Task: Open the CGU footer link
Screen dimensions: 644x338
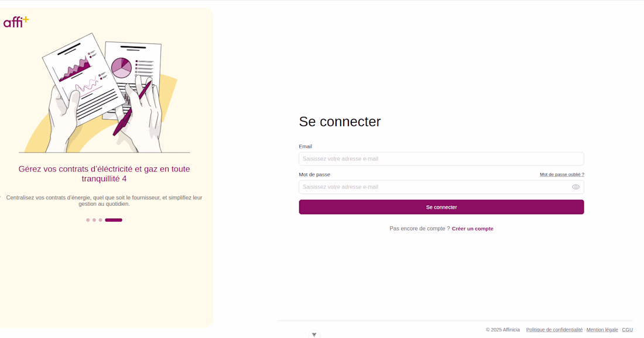Action: pos(627,330)
